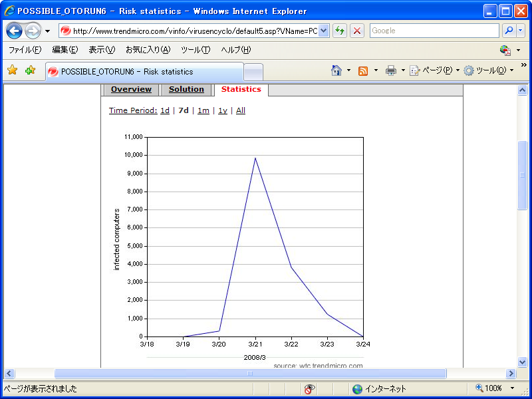532x399 pixels.
Task: Focus the Google search box
Action: tap(434, 31)
